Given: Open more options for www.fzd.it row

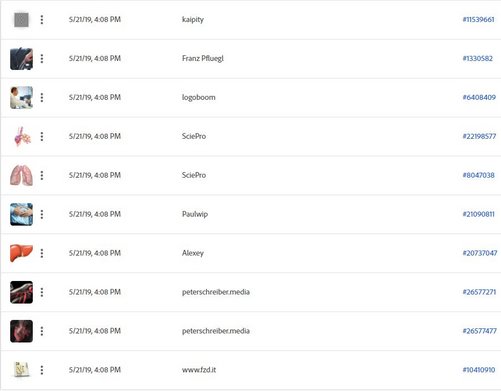Looking at the screenshot, I should [x=42, y=370].
